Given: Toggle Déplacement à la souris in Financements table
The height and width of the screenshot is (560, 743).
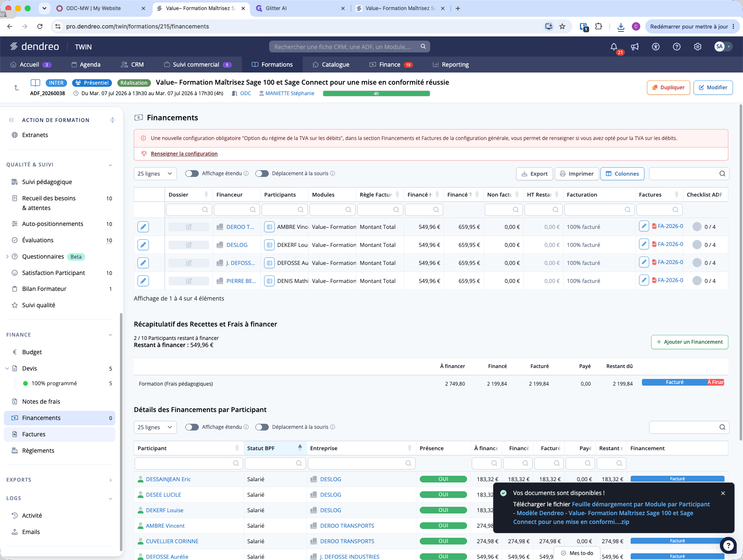Looking at the screenshot, I should click(x=262, y=174).
